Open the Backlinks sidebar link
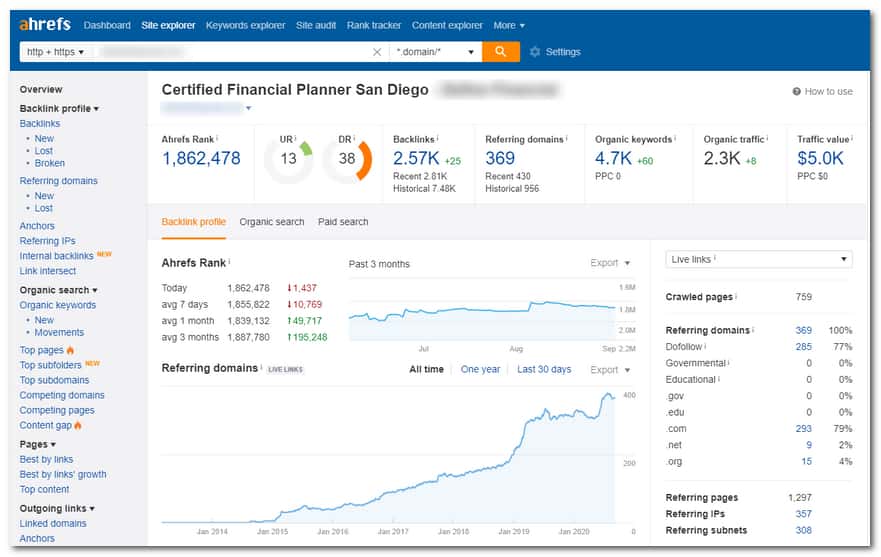881x557 pixels. (39, 124)
